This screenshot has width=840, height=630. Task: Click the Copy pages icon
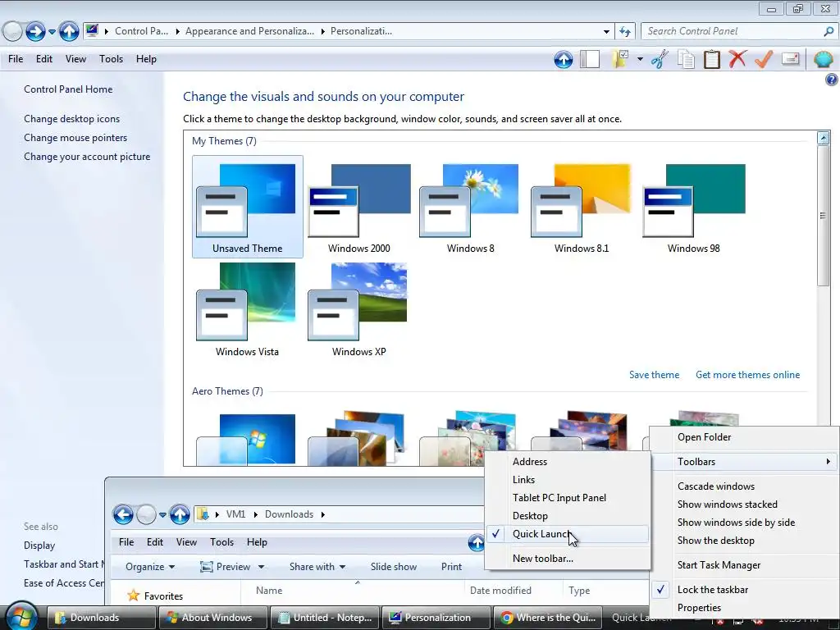click(686, 59)
